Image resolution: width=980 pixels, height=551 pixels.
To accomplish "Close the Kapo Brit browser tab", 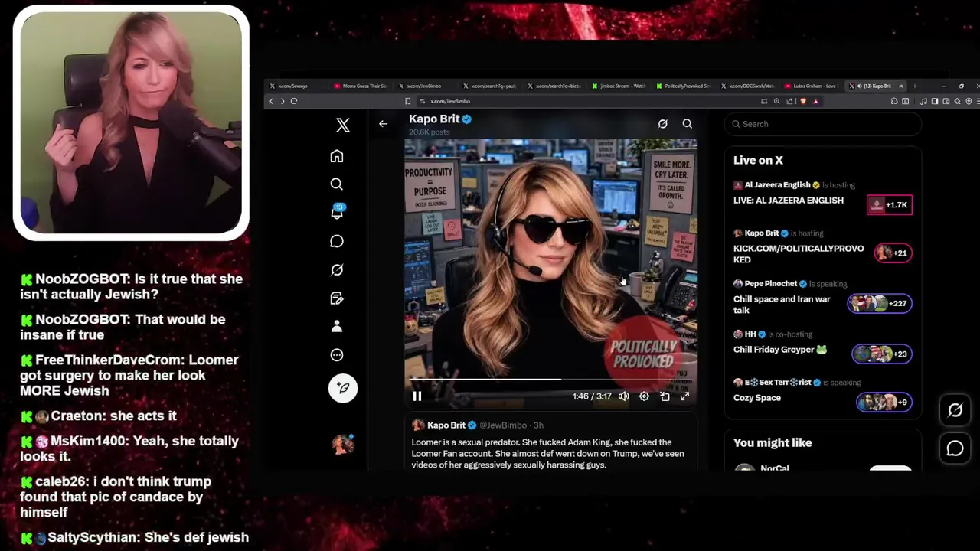I will click(x=901, y=86).
